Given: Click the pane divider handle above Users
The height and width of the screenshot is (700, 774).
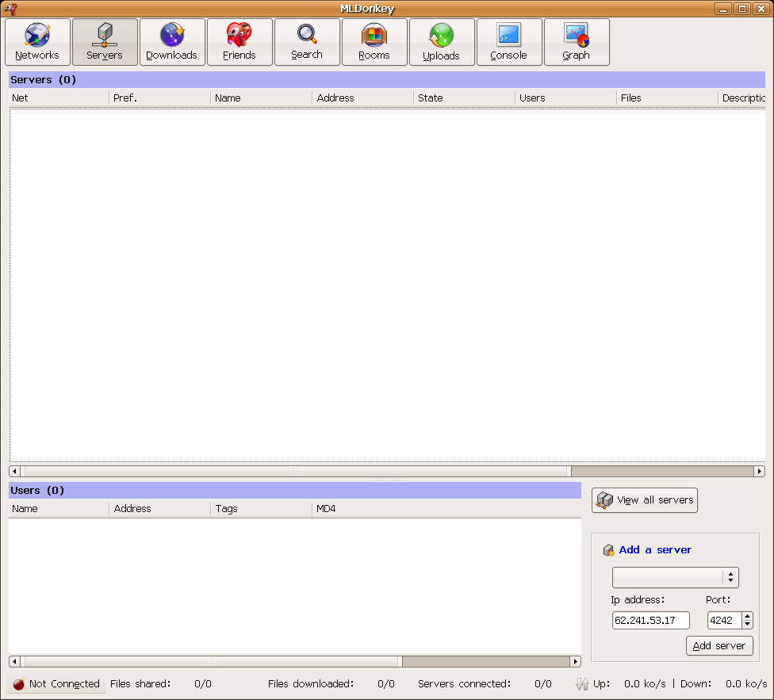Looking at the screenshot, I should (x=387, y=480).
